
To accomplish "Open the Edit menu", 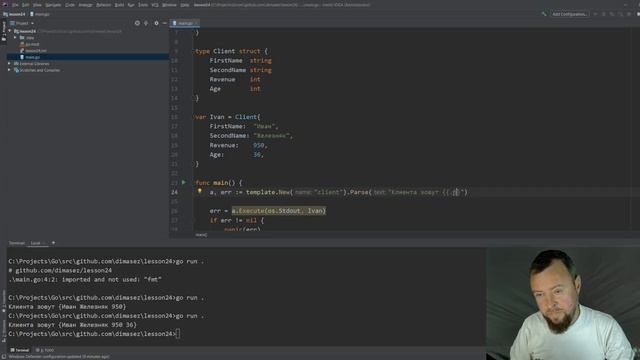I will 25,5.
